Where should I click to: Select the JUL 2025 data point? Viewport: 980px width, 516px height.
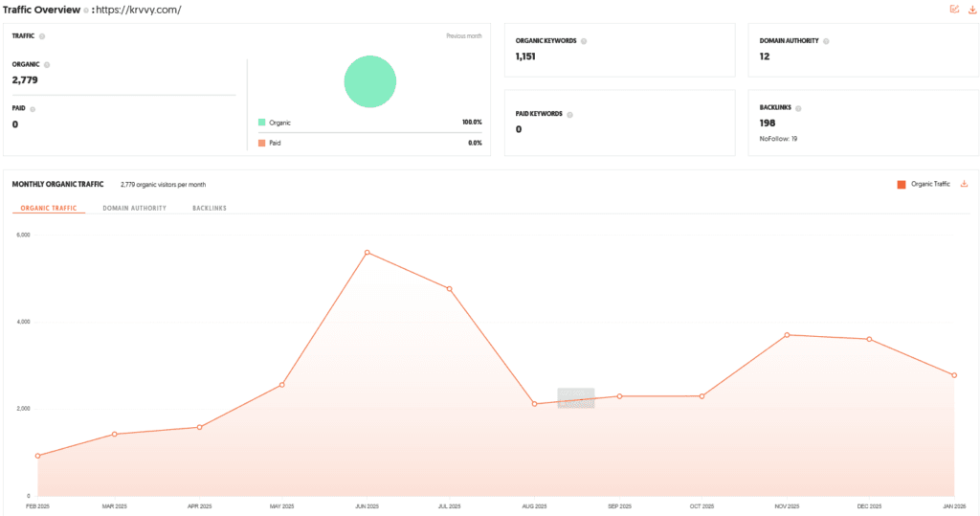coord(450,289)
